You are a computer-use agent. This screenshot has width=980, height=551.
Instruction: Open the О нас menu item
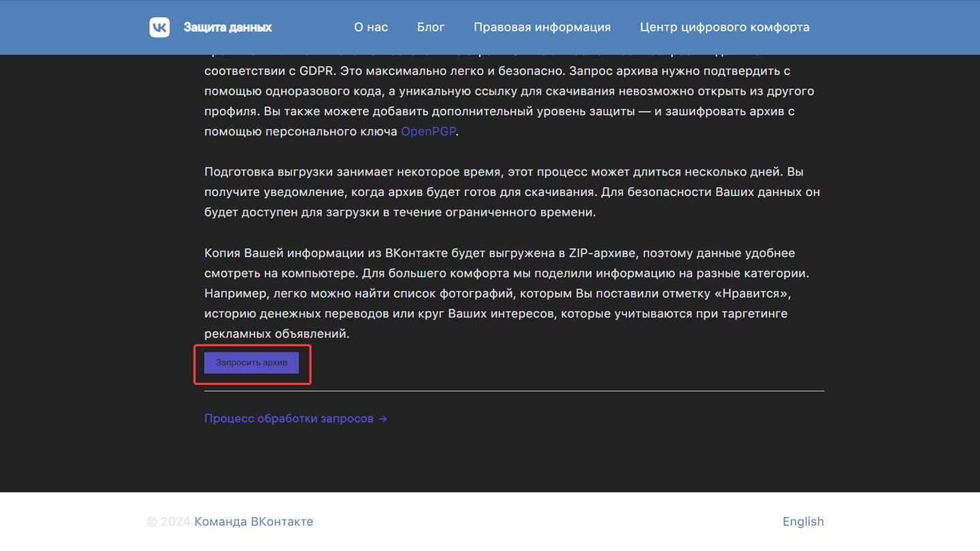[371, 27]
